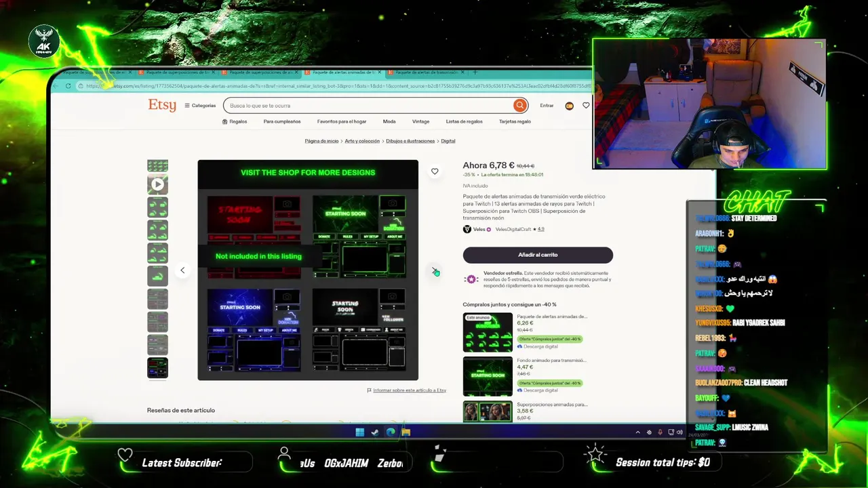Click the Veles shop avatar icon
The height and width of the screenshot is (488, 868).
467,229
